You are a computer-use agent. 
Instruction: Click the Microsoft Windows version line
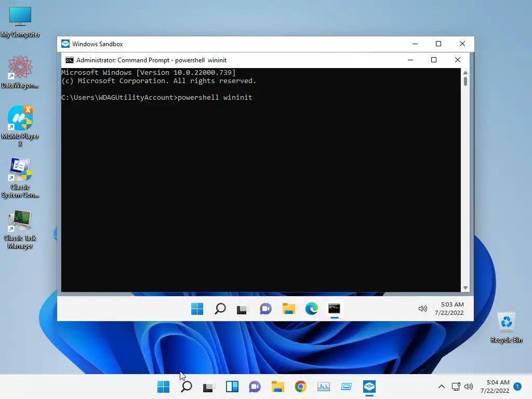[x=148, y=72]
